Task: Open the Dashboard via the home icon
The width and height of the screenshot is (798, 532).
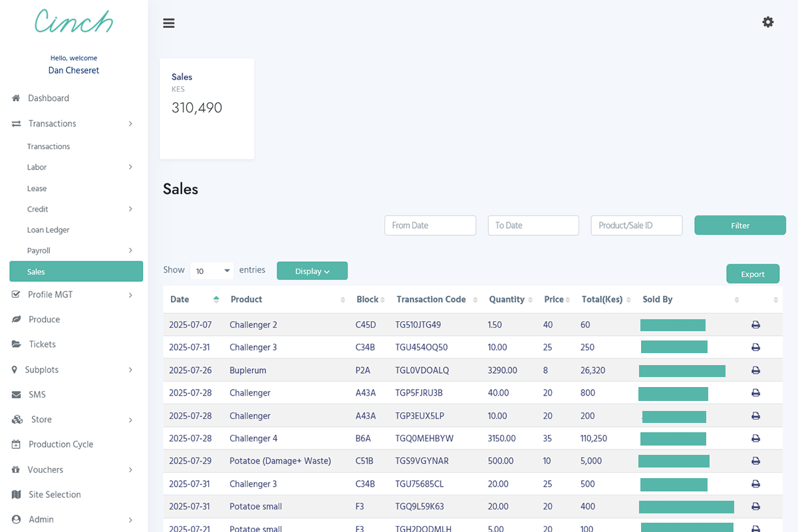Action: coord(15,98)
